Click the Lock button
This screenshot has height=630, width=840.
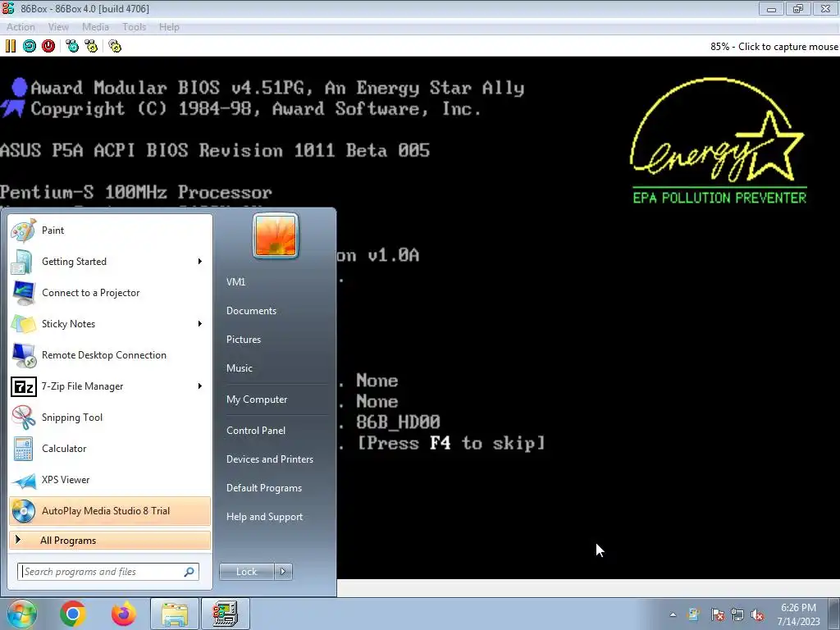(246, 572)
